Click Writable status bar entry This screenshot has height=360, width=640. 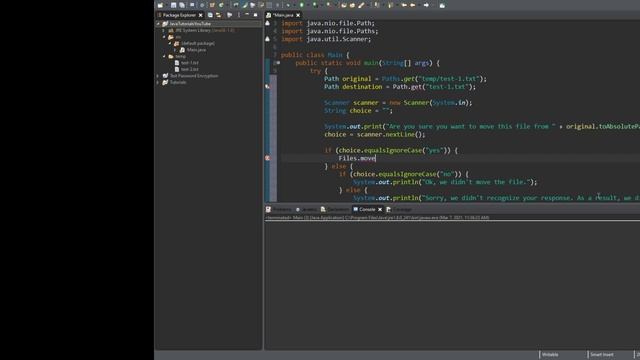pyautogui.click(x=550, y=355)
